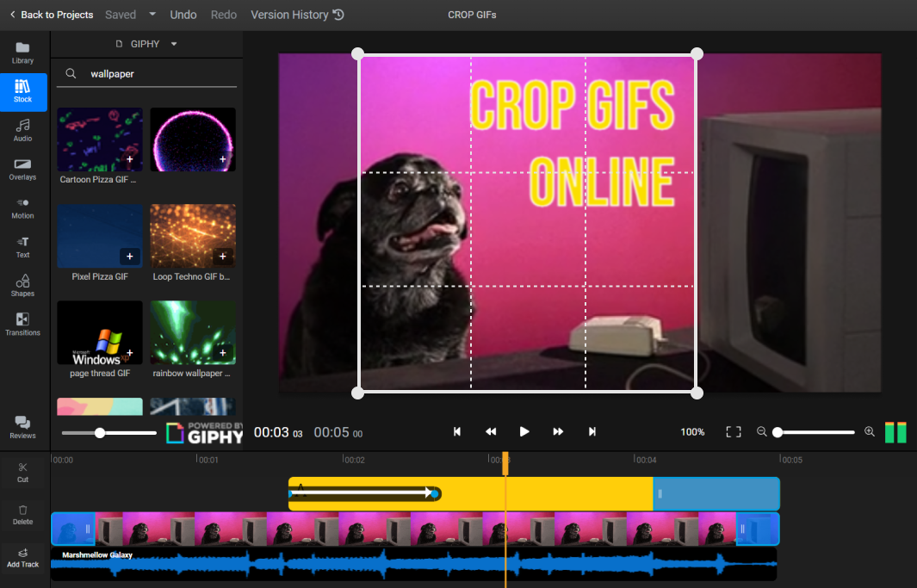Click the Delete tool in the sidebar
This screenshot has height=588, width=917.
pos(22,515)
